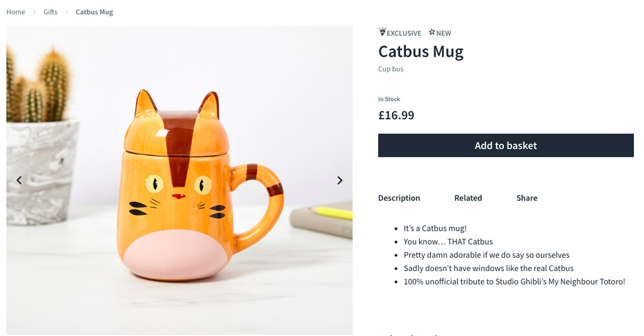
Task: Click the £16.99 price text
Action: 397,115
